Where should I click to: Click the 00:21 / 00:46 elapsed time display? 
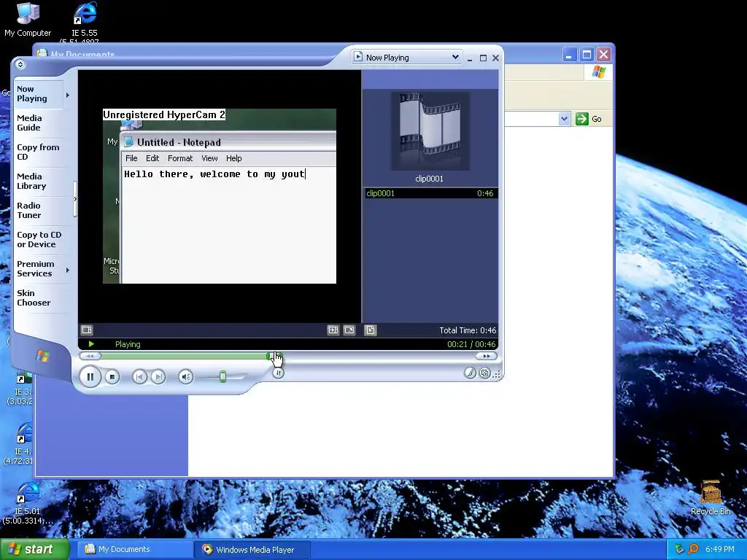click(x=471, y=344)
